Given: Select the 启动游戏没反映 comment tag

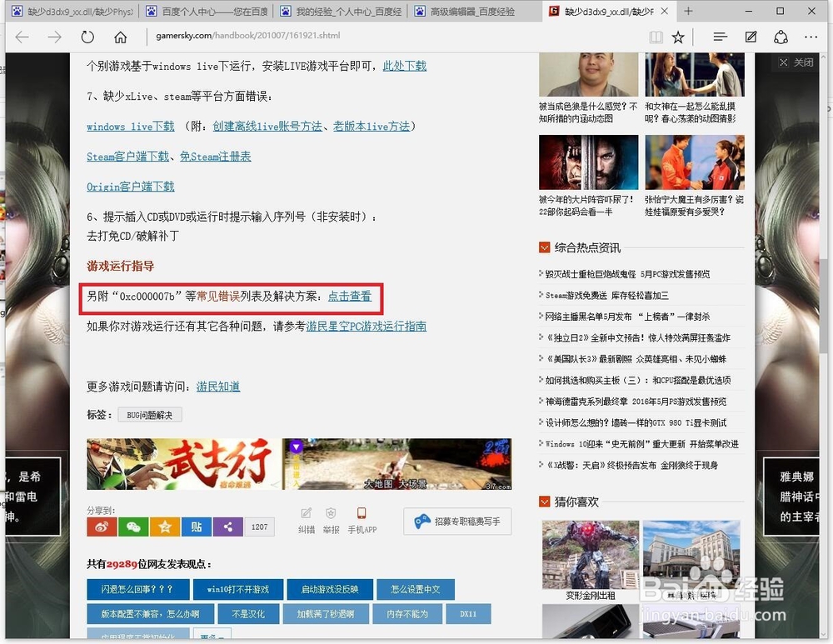Looking at the screenshot, I should pyautogui.click(x=330, y=589).
